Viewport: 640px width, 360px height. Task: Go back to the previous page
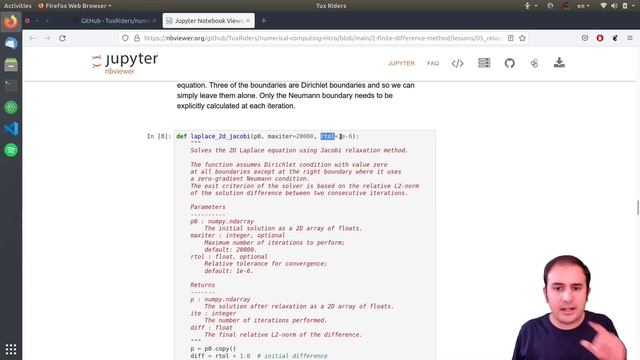pyautogui.click(x=32, y=38)
